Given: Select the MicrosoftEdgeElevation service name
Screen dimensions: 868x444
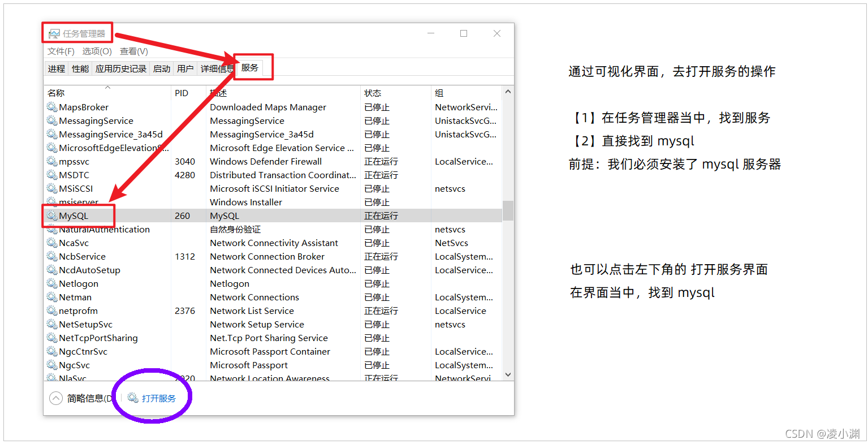Looking at the screenshot, I should [x=114, y=148].
